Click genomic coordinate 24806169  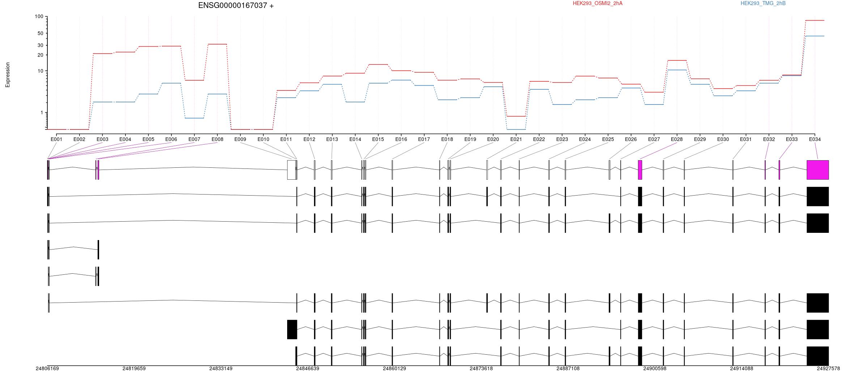click(47, 369)
